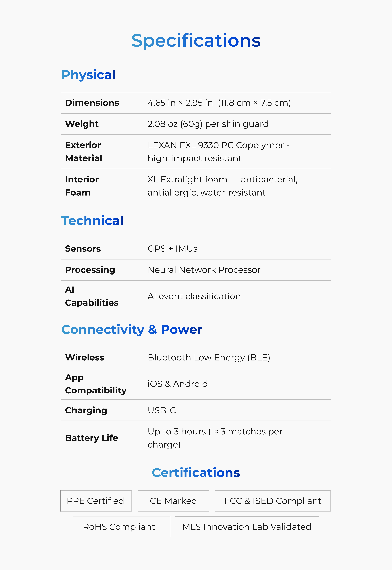Image resolution: width=392 pixels, height=570 pixels.
Task: Select the FCC & ISED Compliant badge
Action: point(273,501)
